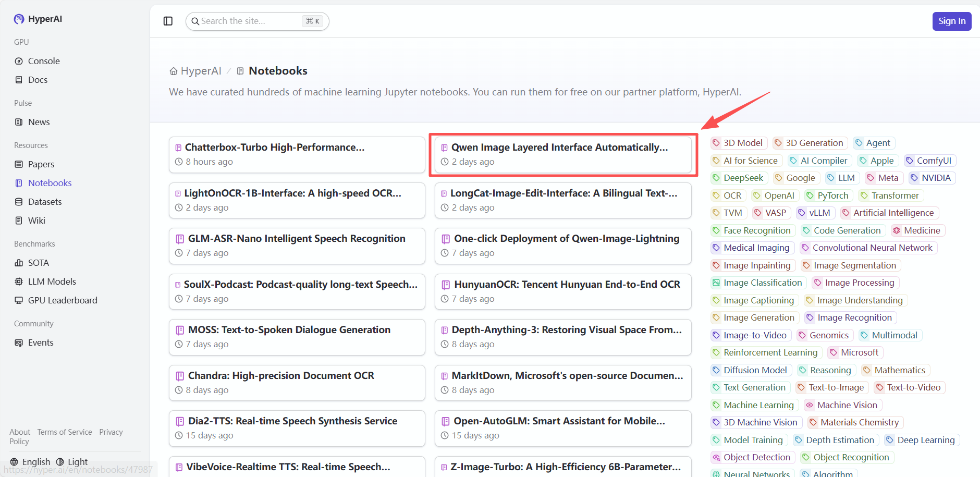Click the magnifier icon in search bar
980x477 pixels.
pyautogui.click(x=195, y=21)
